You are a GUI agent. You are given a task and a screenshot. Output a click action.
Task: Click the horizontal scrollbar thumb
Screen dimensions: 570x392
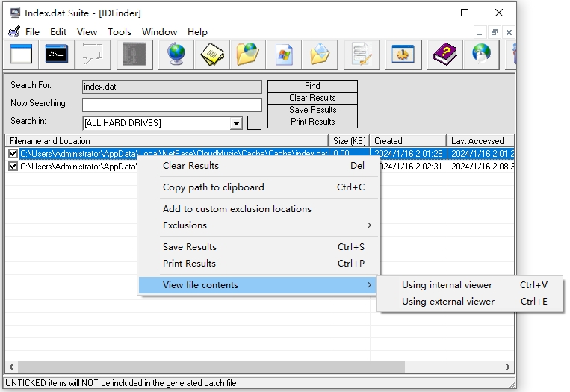[211, 367]
